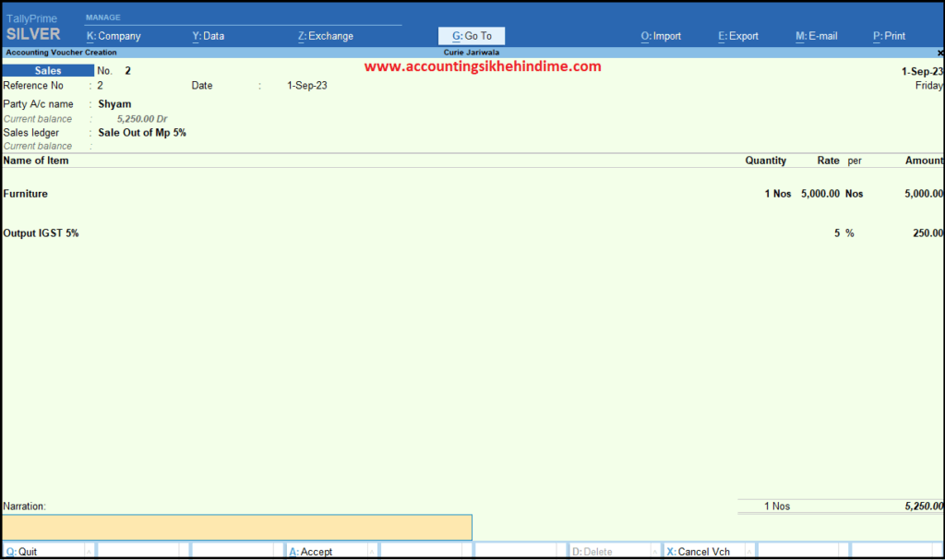This screenshot has width=945, height=560.
Task: Click the Date field showing 1-Sep-23
Action: (x=306, y=86)
